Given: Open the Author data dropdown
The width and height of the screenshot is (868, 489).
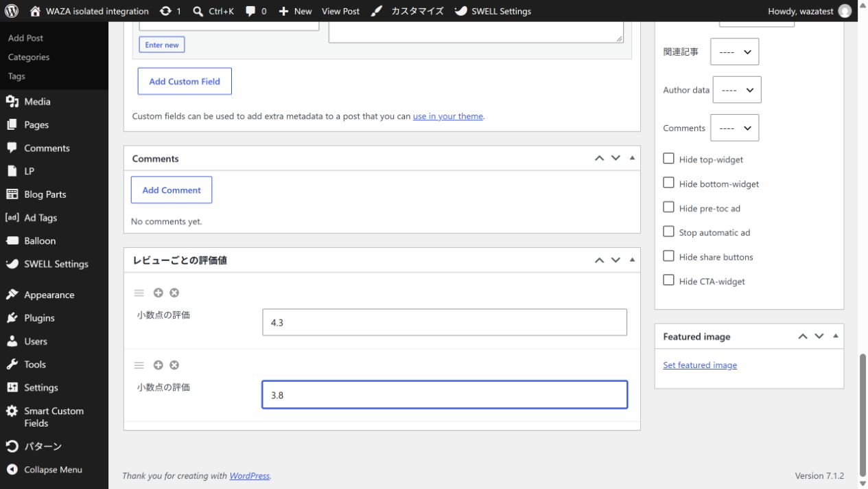Looking at the screenshot, I should point(737,90).
